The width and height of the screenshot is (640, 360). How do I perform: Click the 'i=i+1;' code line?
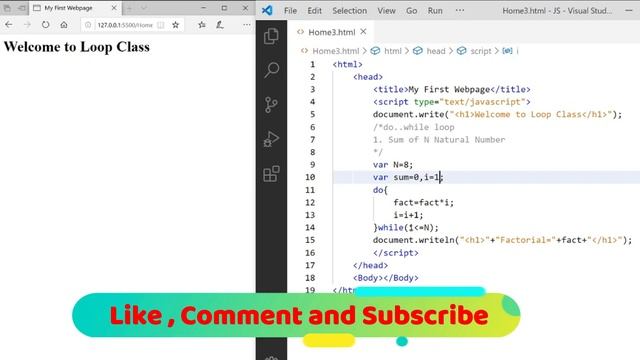(408, 215)
